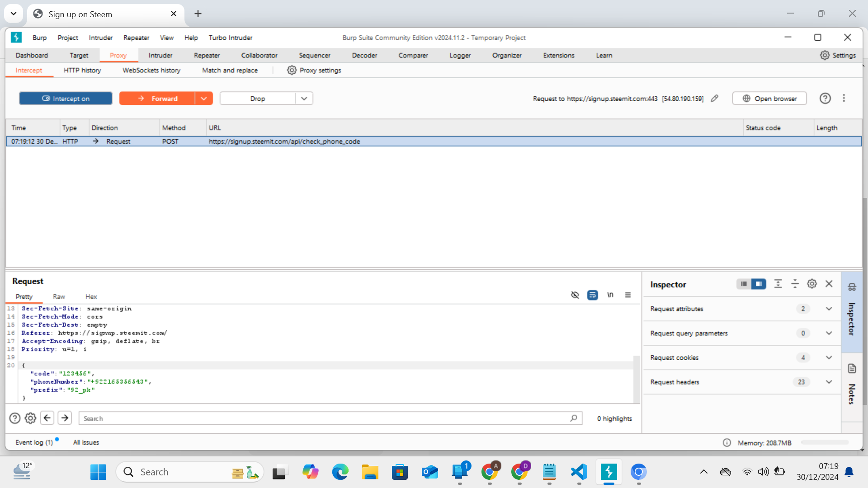Toggle syntax highlighting in the request editor
Viewport: 868px width, 488px height.
pos(593,295)
